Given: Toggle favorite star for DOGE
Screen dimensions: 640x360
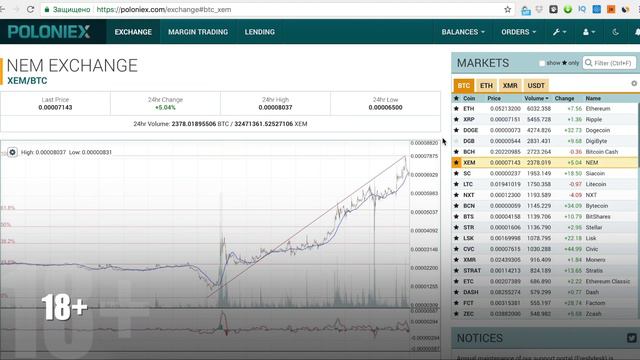Looking at the screenshot, I should pyautogui.click(x=456, y=130).
